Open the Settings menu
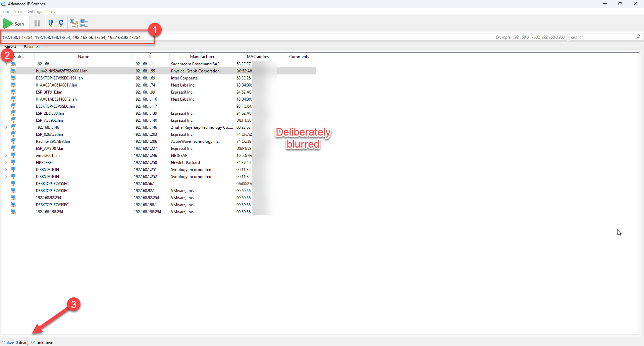The image size is (644, 346). (35, 11)
